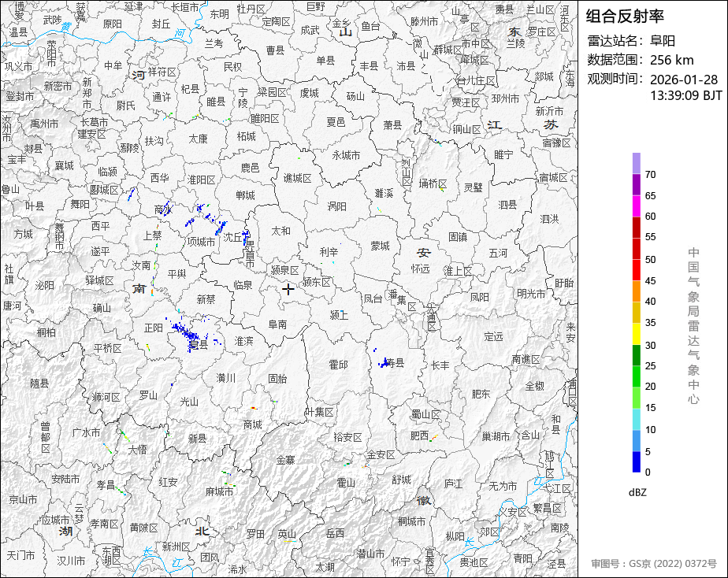
Task: Pick the dark purple 65-70 dBZ swatch
Action: (636, 184)
